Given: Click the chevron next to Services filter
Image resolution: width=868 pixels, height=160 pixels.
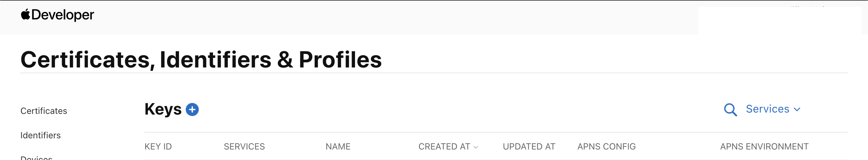Looking at the screenshot, I should pos(797,109).
